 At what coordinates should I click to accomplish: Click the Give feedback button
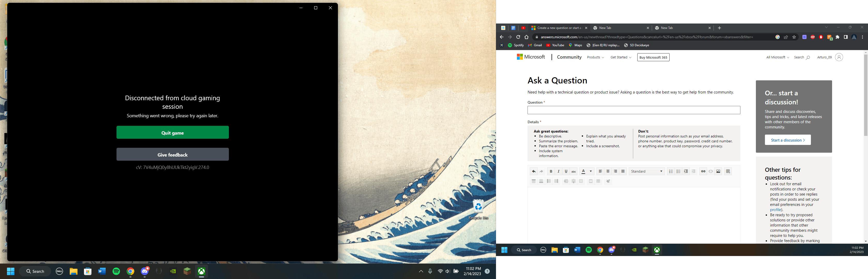[172, 154]
